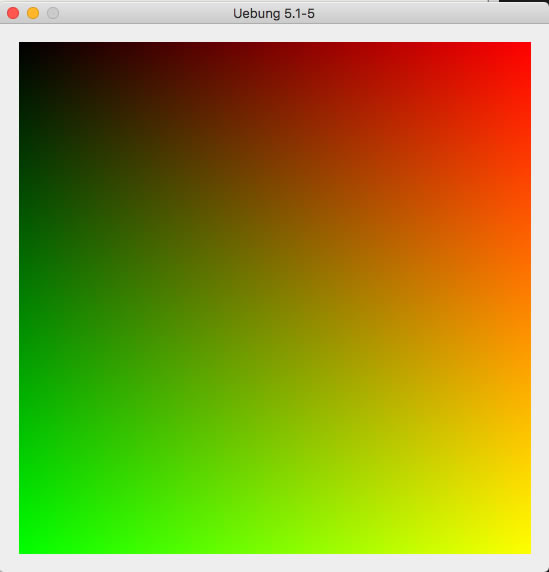Viewport: 549px width, 572px height.
Task: Click the medium green area in lower-left quadrant
Action: click(x=147, y=426)
